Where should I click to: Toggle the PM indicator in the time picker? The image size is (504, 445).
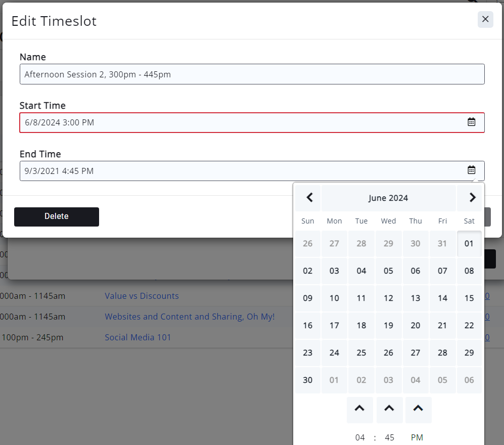(x=417, y=437)
